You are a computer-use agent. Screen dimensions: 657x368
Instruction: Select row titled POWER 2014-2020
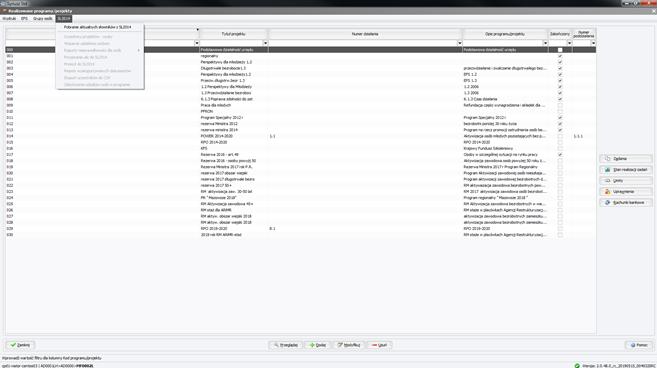300,136
